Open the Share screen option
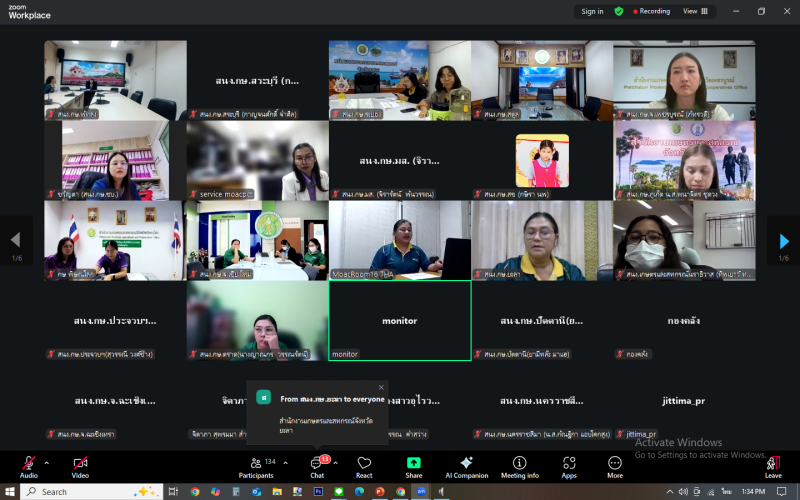The height and width of the screenshot is (500, 800). [x=413, y=466]
